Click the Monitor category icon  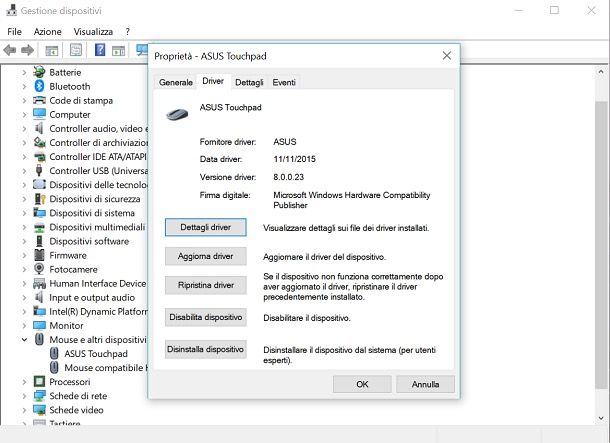[x=39, y=325]
